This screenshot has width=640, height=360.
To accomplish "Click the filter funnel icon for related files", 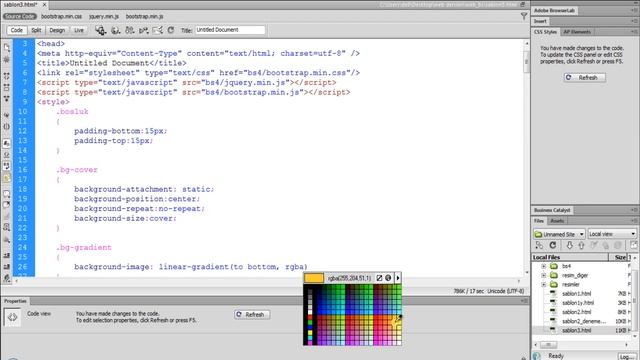I will tap(524, 16).
